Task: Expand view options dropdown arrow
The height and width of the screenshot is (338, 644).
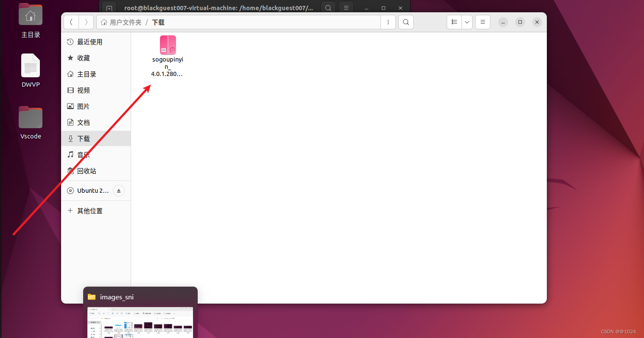Action: click(x=467, y=22)
